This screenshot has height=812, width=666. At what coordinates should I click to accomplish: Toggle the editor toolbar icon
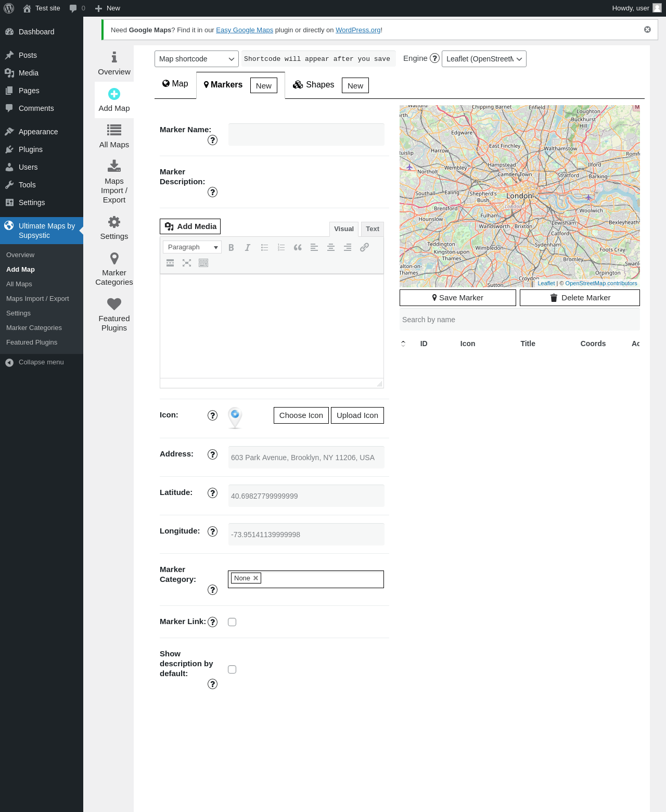[x=203, y=263]
